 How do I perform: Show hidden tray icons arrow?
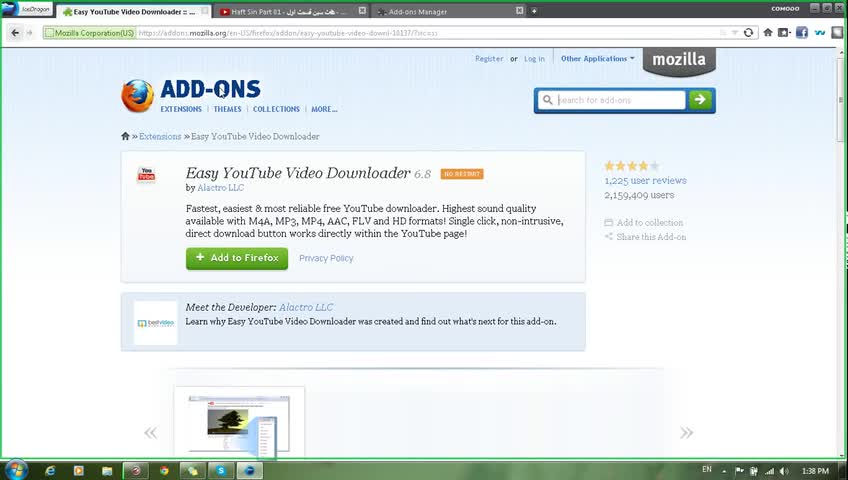click(724, 471)
